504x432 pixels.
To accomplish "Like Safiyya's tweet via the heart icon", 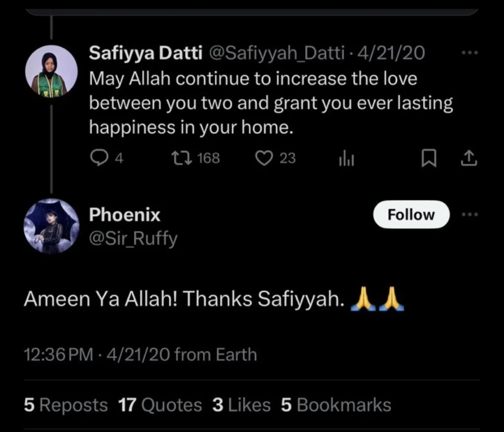I will coord(265,157).
